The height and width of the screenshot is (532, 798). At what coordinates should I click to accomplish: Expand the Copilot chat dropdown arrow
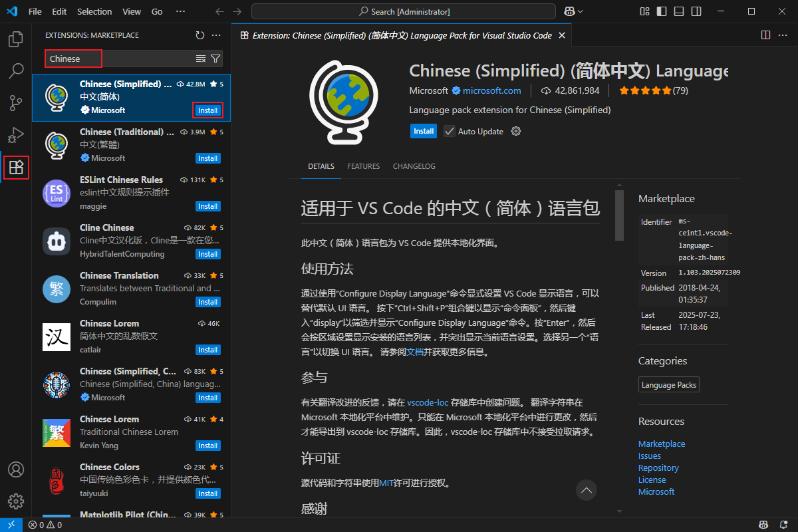(x=581, y=11)
